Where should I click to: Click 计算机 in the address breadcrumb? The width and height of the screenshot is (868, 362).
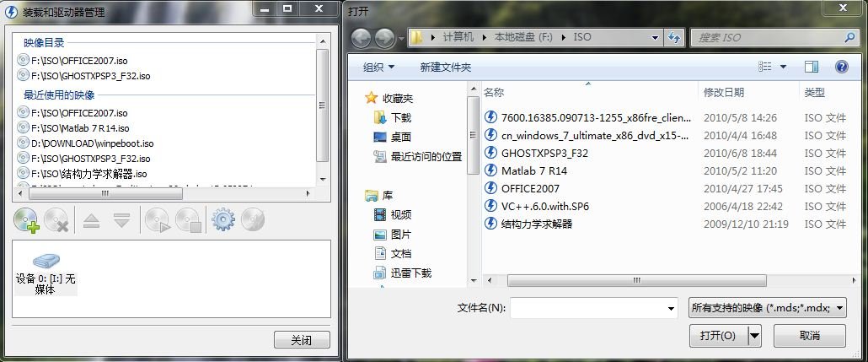pyautogui.click(x=458, y=38)
